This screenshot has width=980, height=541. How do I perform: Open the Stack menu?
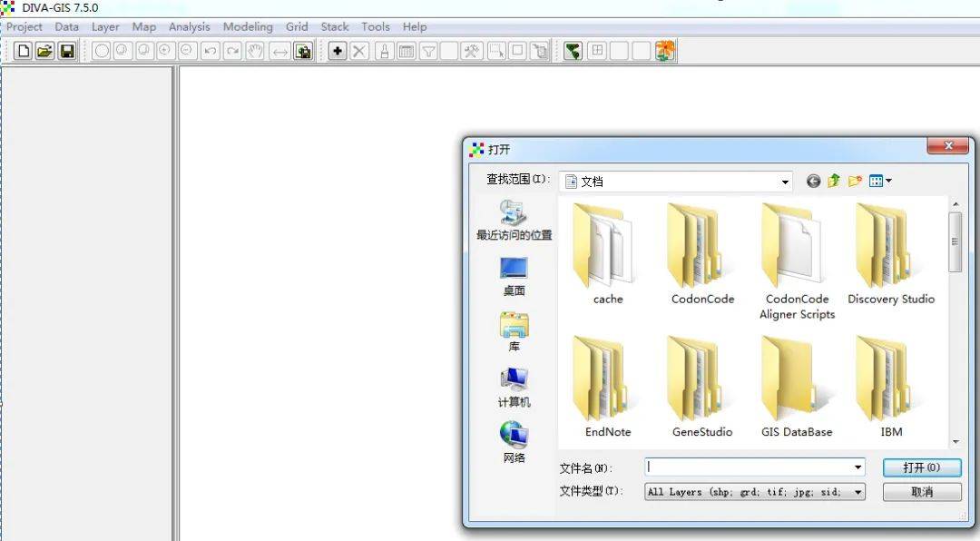coord(335,27)
